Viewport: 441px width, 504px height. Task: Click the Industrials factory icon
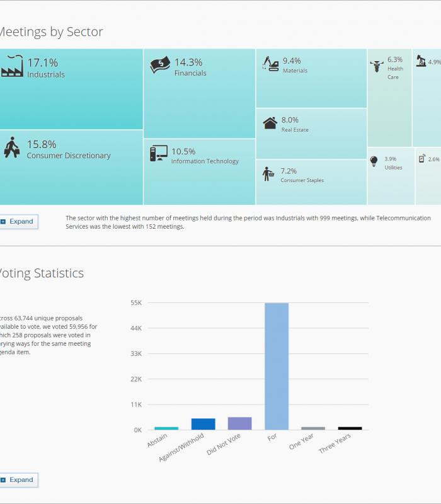pos(12,67)
